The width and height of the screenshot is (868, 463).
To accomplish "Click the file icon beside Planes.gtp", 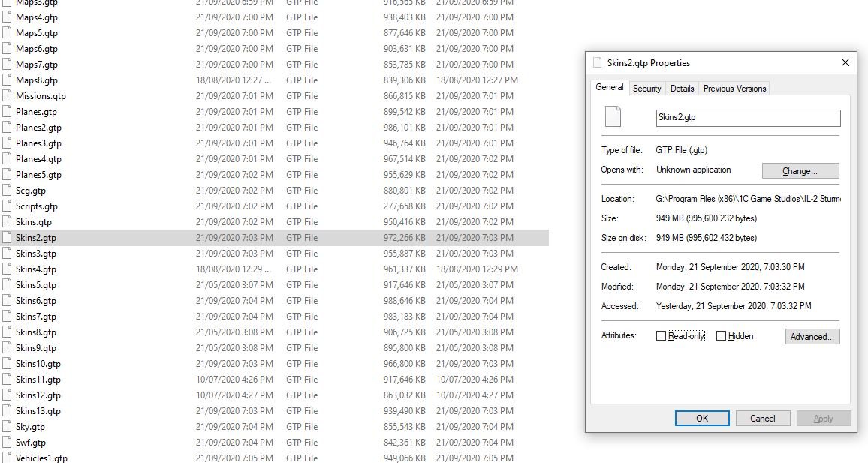I will pos(7,111).
